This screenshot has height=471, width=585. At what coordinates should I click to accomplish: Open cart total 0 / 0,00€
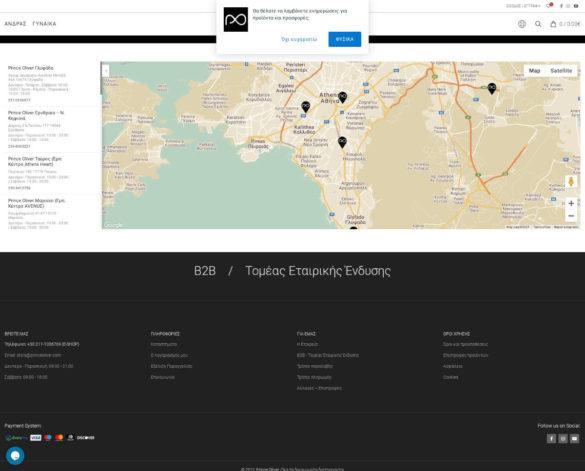pos(569,24)
